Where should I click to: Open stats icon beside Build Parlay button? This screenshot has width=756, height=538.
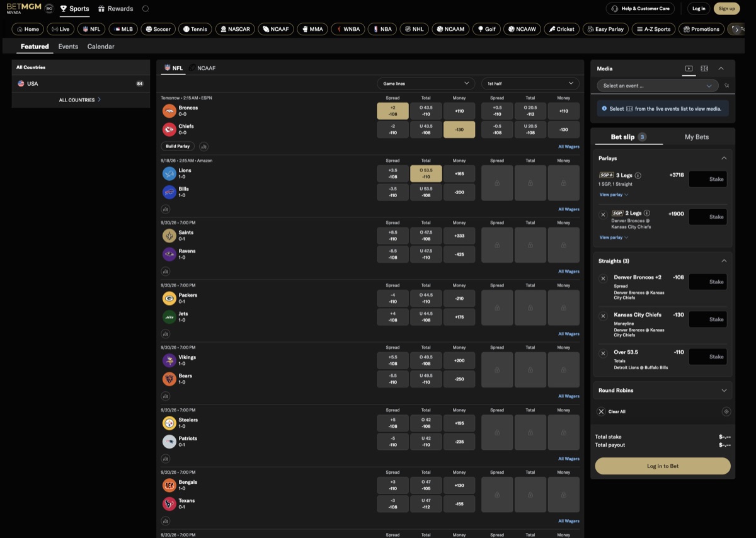coord(203,146)
